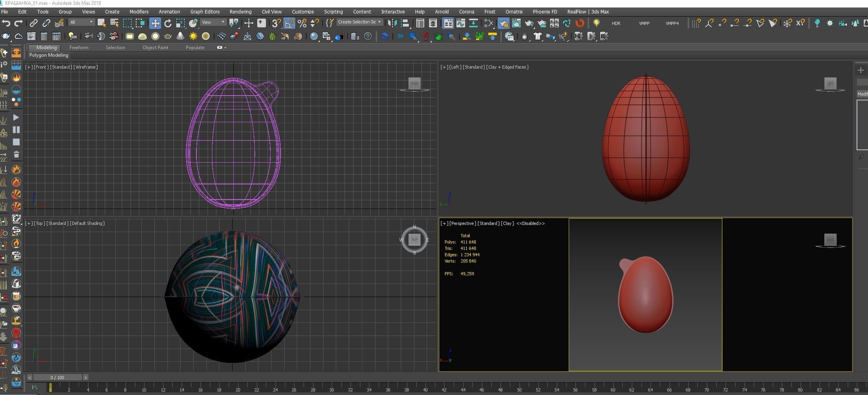Open the [Default Shading] menu in Top viewport

pos(87,223)
